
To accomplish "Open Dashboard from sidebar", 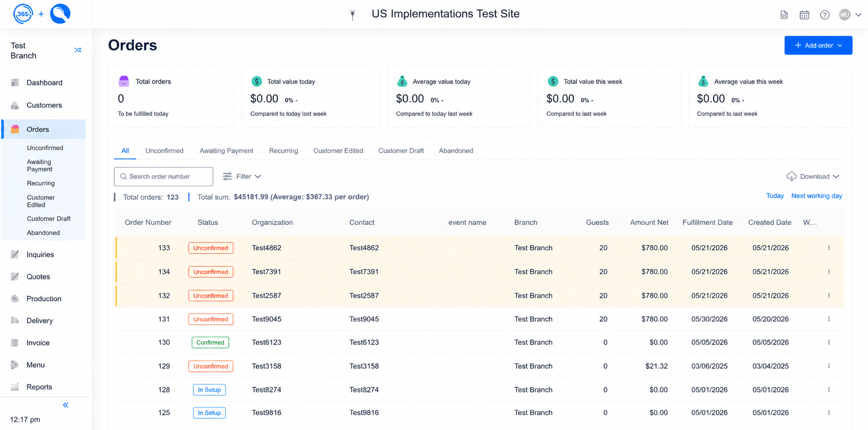I will point(44,82).
